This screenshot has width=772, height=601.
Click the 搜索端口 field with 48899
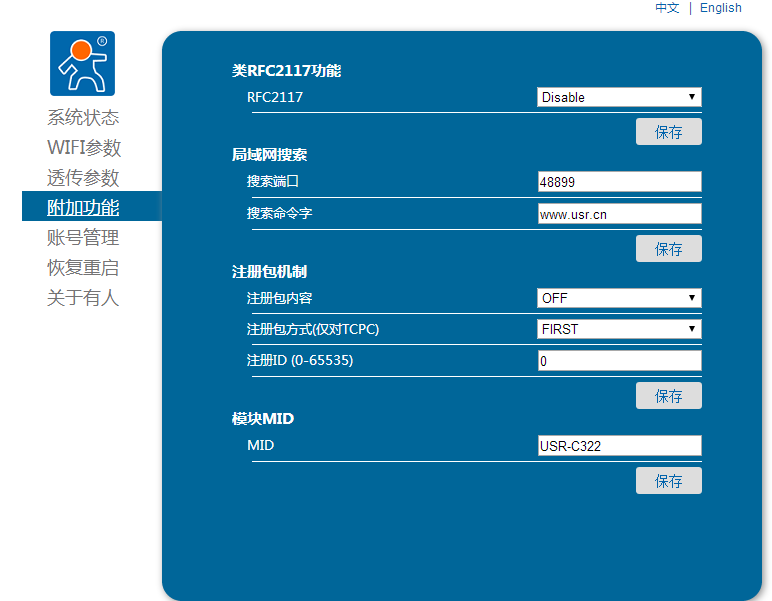point(619,182)
